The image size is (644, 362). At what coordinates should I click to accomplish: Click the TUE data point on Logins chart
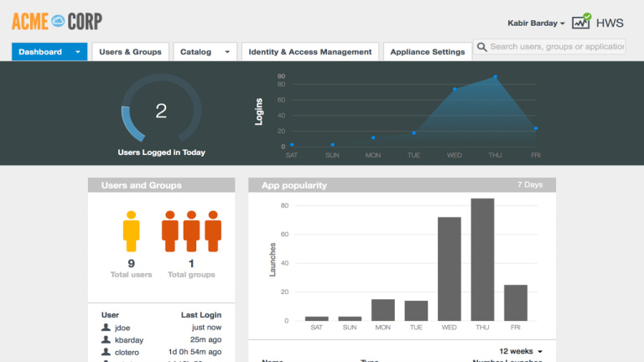(414, 133)
